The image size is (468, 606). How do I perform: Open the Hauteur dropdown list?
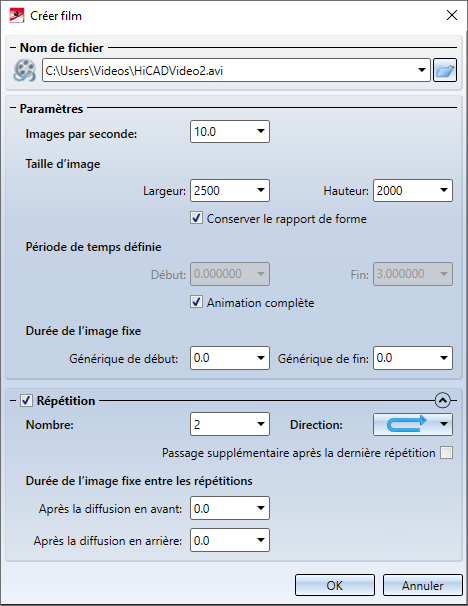click(444, 190)
